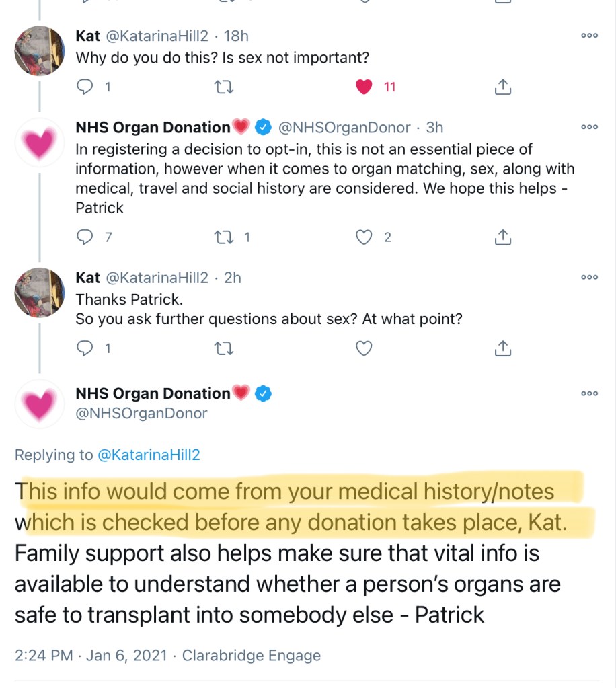The image size is (616, 688).
Task: Open more options on NHS 3h tweet
Action: point(589,126)
